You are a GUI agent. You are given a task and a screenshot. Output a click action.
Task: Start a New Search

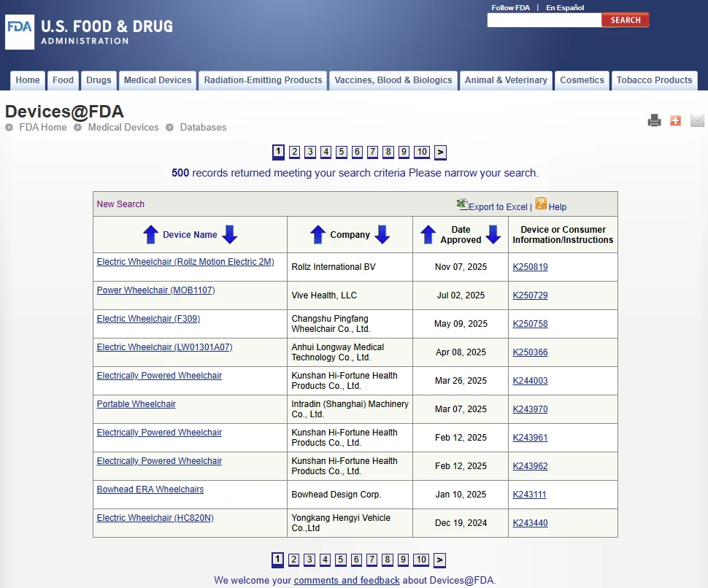pos(120,204)
